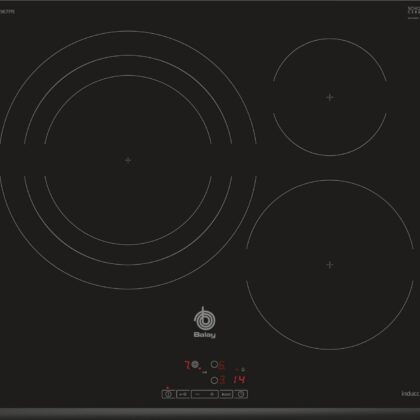Tap the Boost function touch button
This screenshot has width=420, height=420.
point(226,394)
